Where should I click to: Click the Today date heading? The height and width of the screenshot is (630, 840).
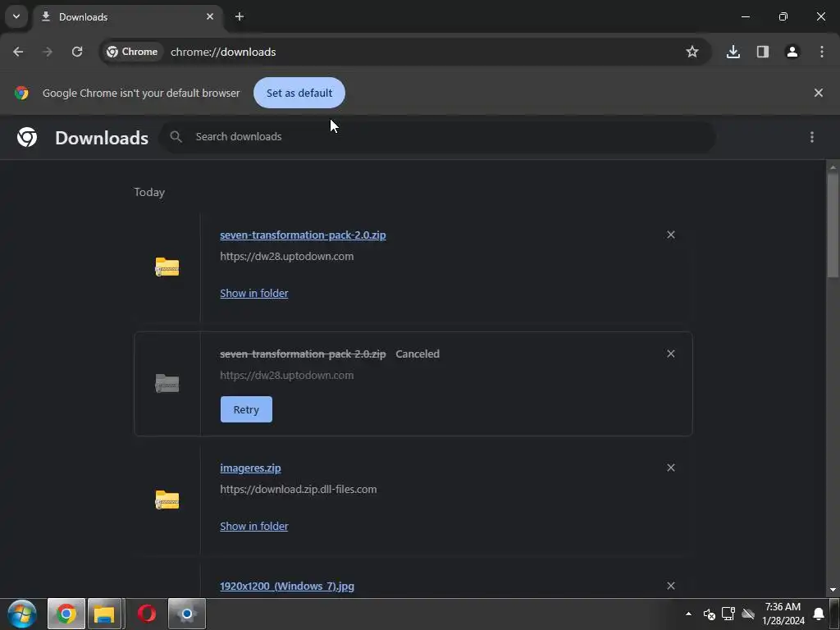click(x=149, y=192)
